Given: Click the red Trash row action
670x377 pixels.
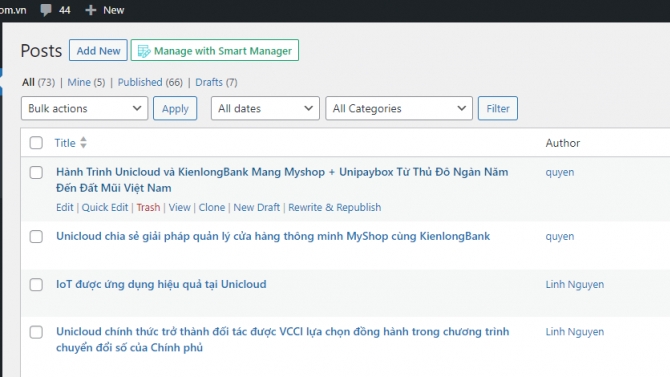Looking at the screenshot, I should click(x=148, y=207).
